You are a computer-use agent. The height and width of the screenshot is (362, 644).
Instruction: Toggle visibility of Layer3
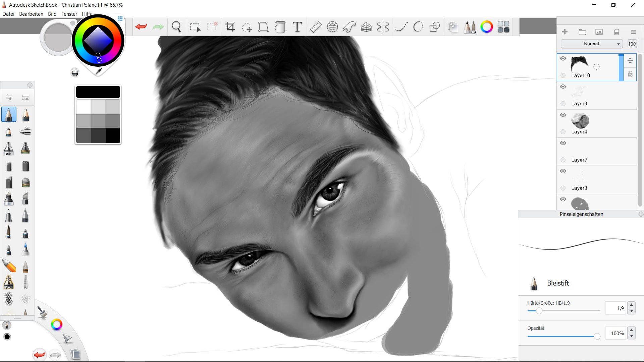(x=563, y=171)
